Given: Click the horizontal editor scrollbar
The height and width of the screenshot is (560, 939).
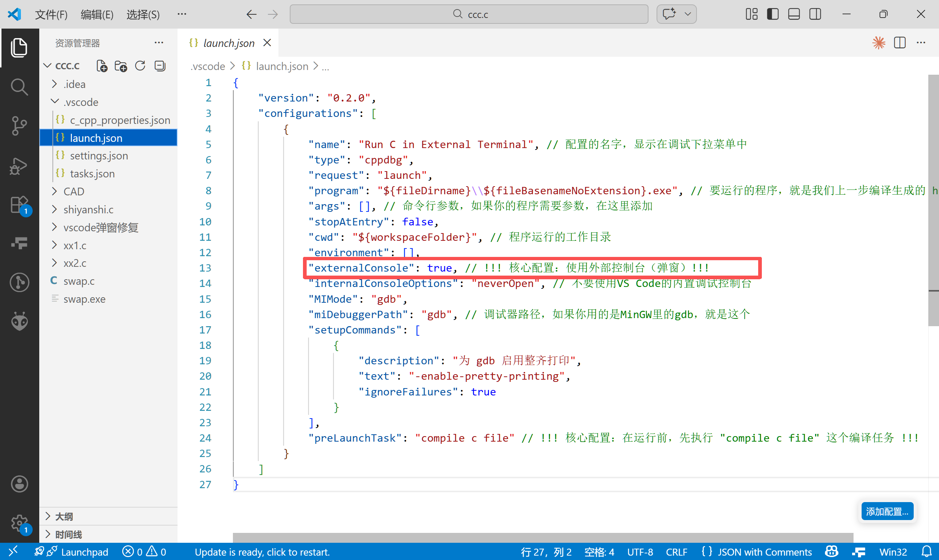Looking at the screenshot, I should click(542, 537).
